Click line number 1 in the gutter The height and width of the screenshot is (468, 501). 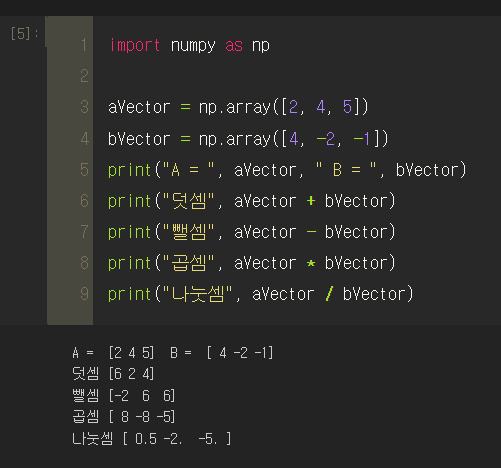pos(84,45)
